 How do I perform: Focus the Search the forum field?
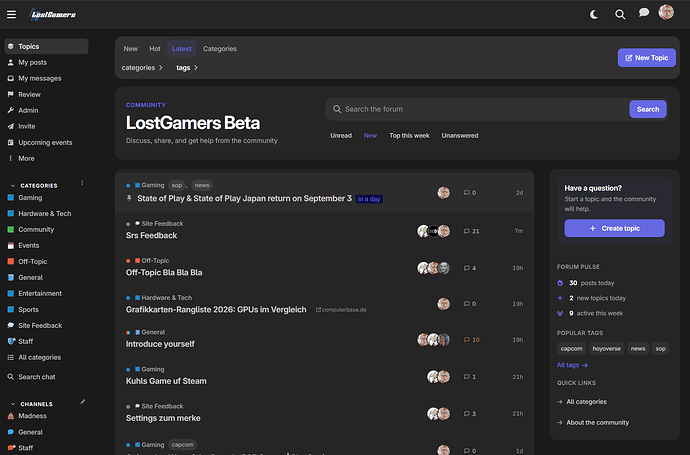478,109
